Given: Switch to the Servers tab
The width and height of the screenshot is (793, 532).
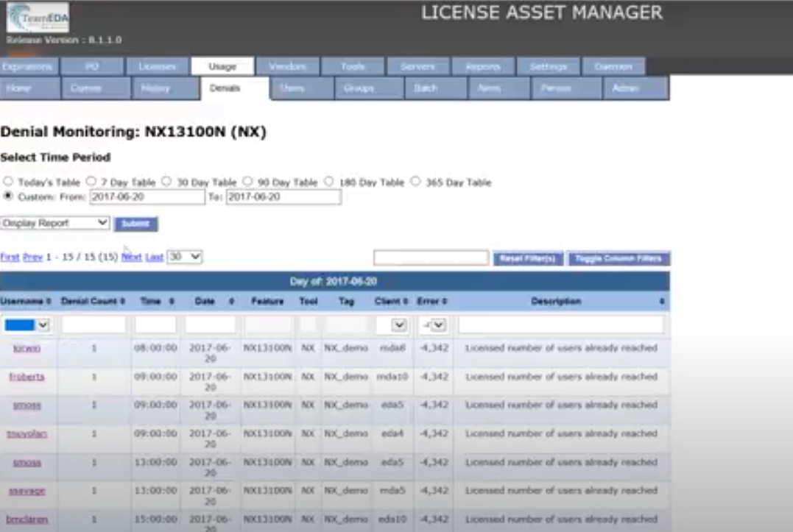Looking at the screenshot, I should [x=417, y=67].
